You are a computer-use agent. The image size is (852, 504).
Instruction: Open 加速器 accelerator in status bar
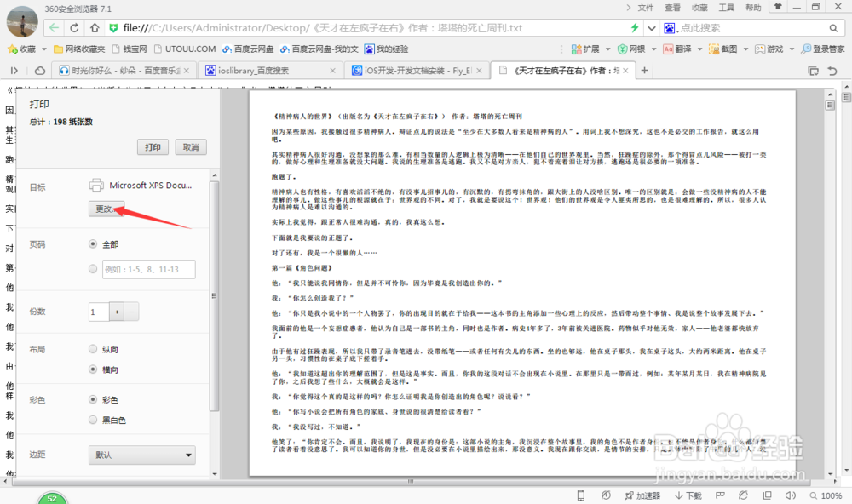point(642,495)
